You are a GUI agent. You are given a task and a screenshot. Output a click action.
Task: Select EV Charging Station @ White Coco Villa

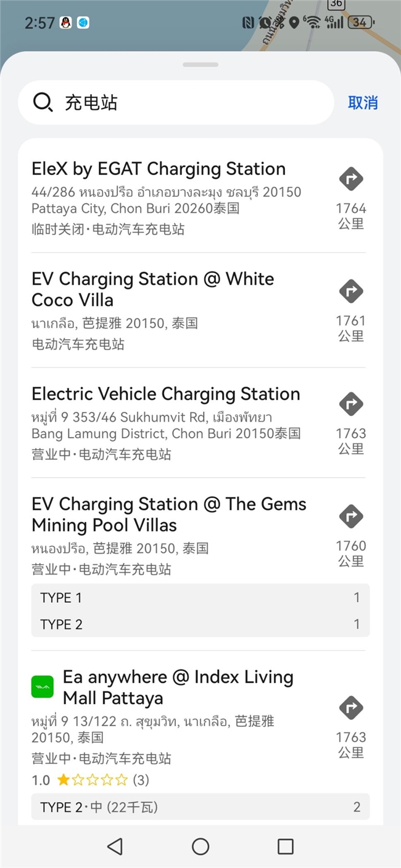[x=153, y=289]
